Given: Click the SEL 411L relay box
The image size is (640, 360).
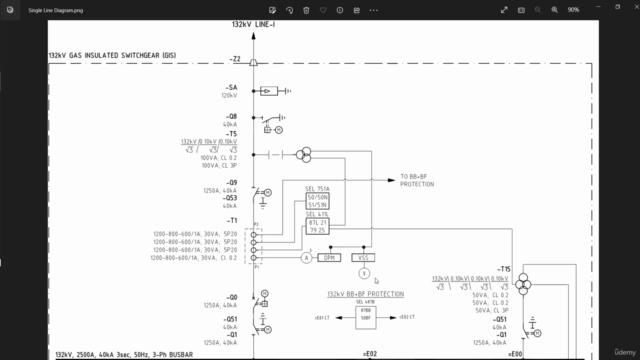Looking at the screenshot, I should pos(318,227).
